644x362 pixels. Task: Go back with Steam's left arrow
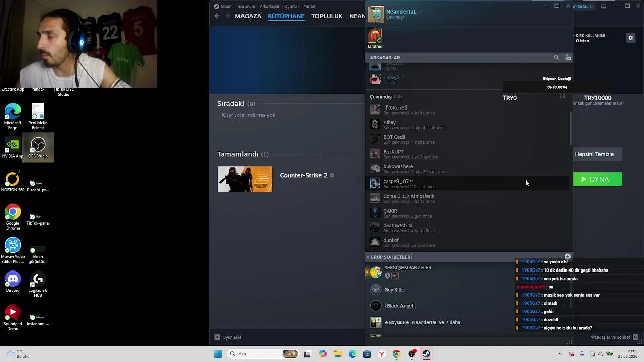pos(217,16)
